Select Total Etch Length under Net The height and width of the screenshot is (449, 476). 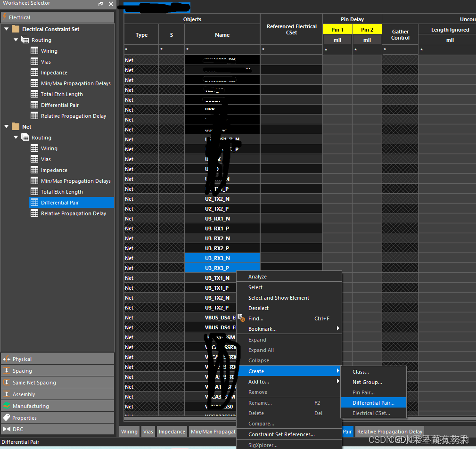(x=62, y=192)
